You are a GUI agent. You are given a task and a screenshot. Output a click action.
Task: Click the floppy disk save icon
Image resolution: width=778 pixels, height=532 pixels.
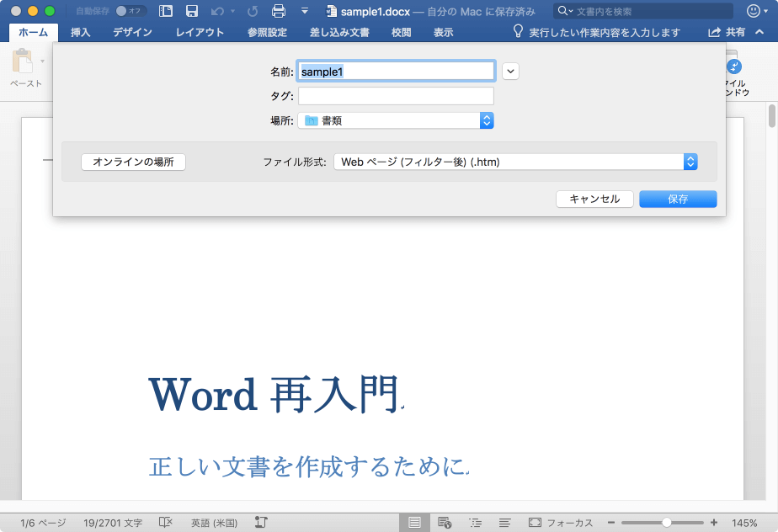pos(191,11)
